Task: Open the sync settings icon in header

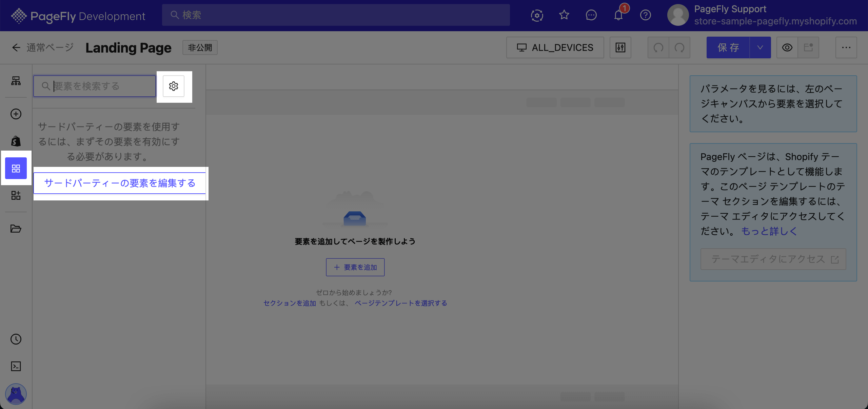Action: 537,15
